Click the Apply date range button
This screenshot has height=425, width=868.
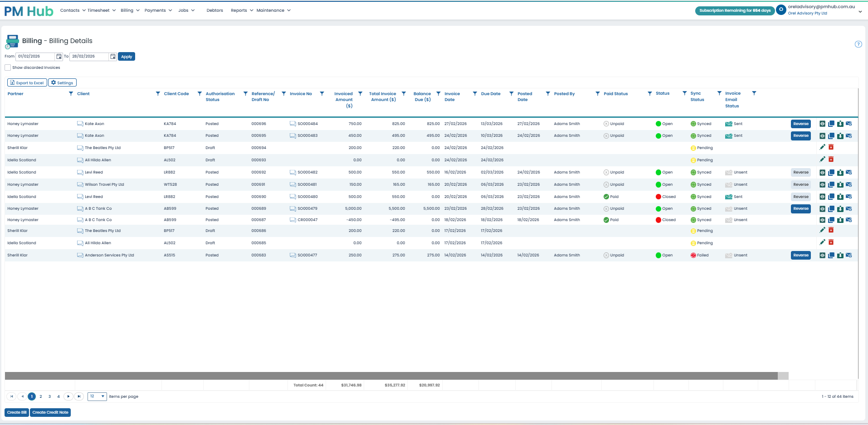click(x=127, y=57)
